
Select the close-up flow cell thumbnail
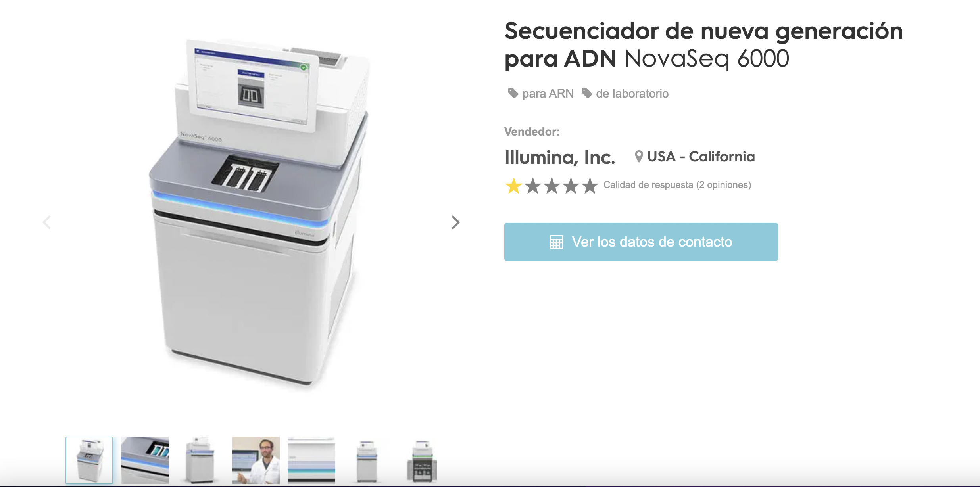(145, 460)
